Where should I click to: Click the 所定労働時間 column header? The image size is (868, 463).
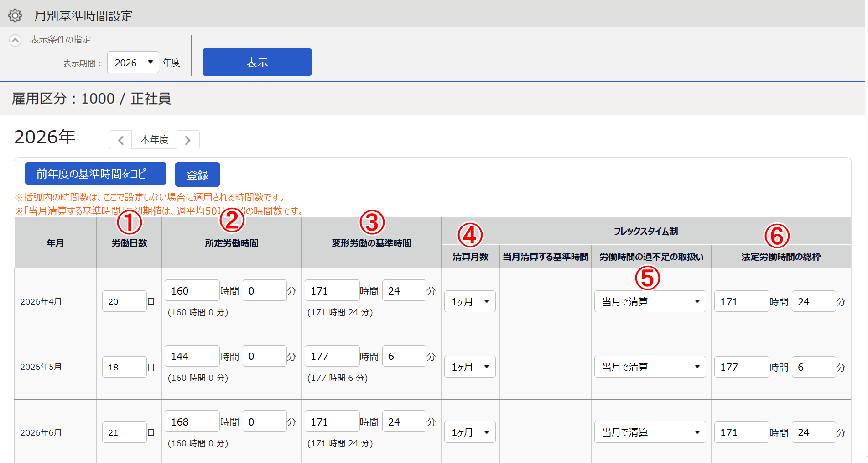[x=232, y=243]
